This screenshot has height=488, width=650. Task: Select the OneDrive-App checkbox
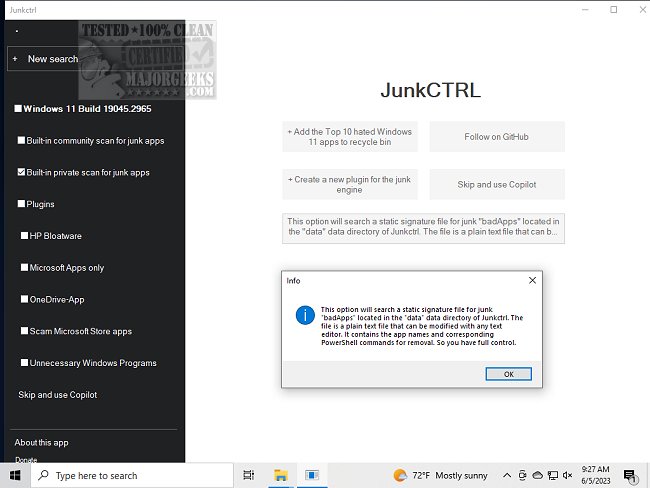point(25,299)
